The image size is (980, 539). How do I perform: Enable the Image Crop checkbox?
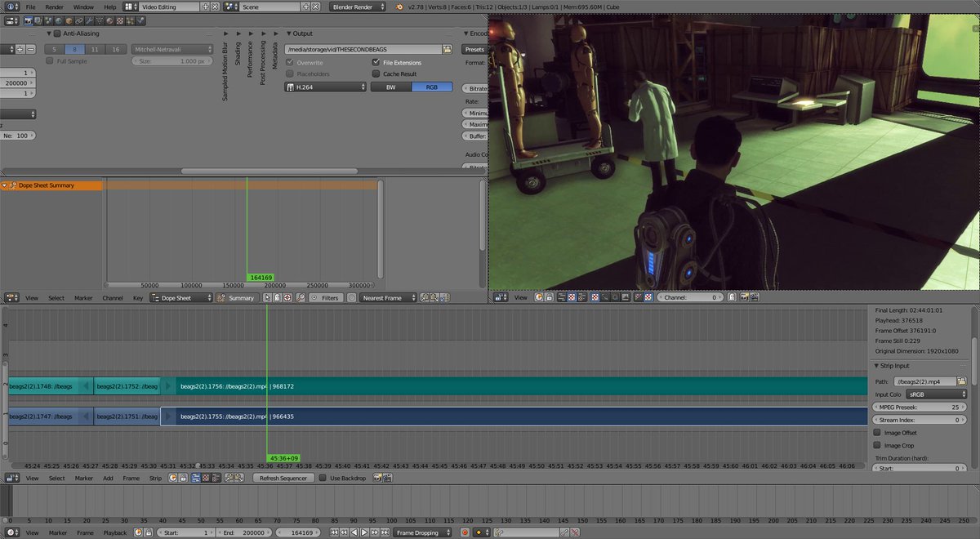coord(877,446)
